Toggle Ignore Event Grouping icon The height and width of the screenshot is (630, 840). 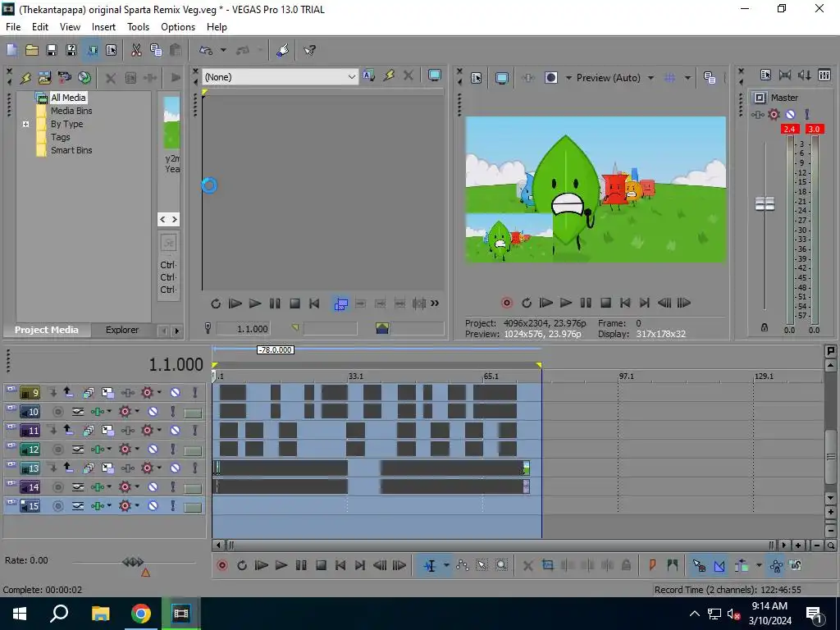(x=796, y=565)
